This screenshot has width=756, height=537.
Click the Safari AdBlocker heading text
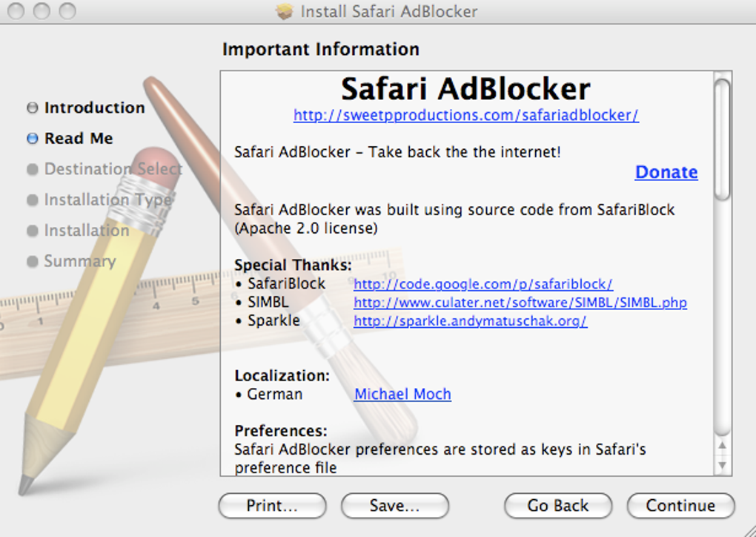click(x=465, y=89)
